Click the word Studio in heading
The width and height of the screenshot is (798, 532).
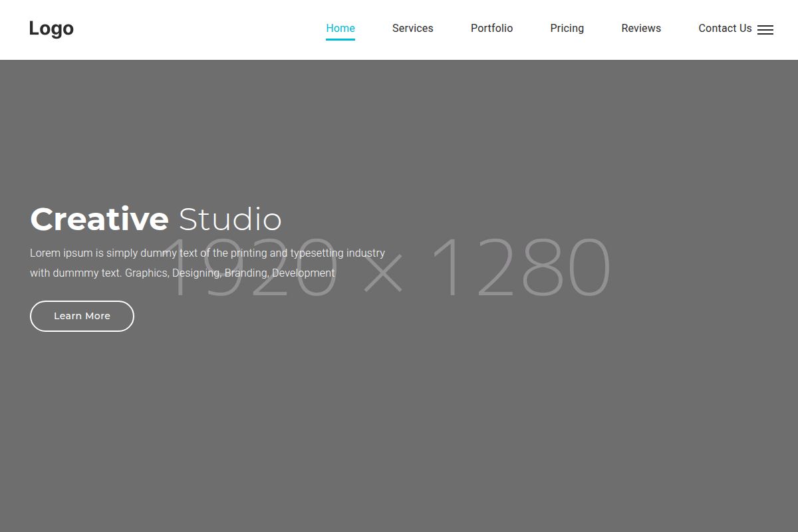(x=230, y=219)
